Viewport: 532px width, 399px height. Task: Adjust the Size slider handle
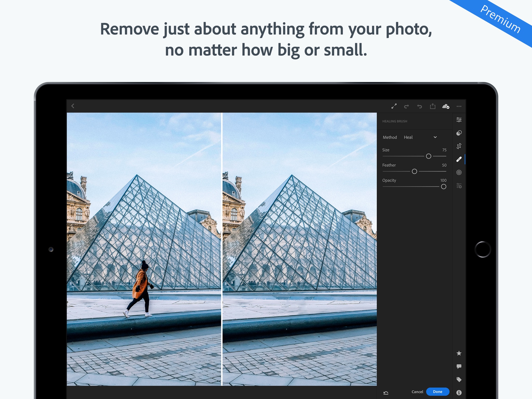tap(429, 156)
